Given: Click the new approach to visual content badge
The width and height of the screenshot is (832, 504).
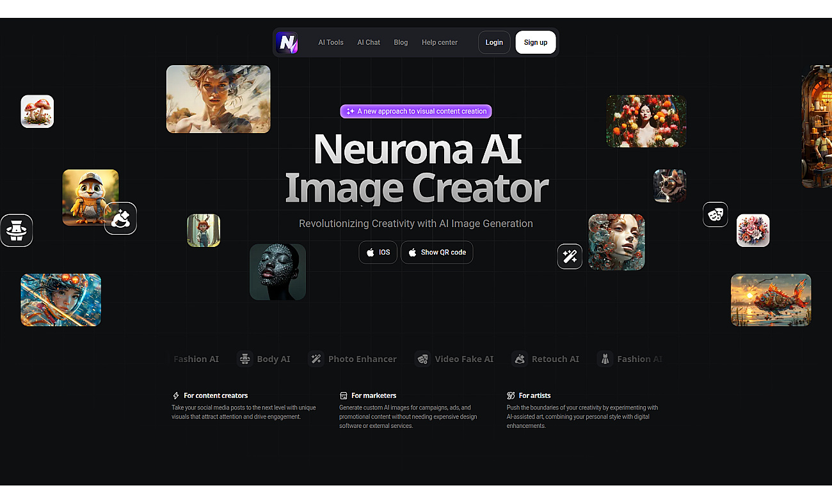Looking at the screenshot, I should (x=416, y=111).
